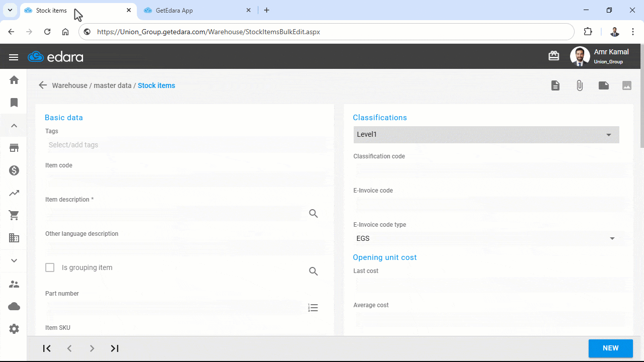The width and height of the screenshot is (644, 362).
Task: Click the gift card icon in header
Action: point(554,56)
